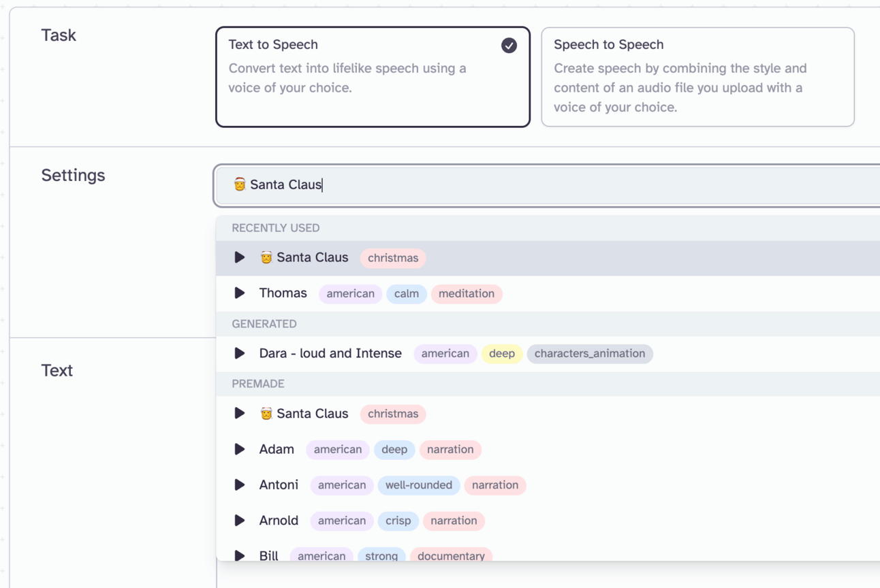Play preview for recently used Santa Claus voice
This screenshot has width=880, height=588.
(240, 258)
